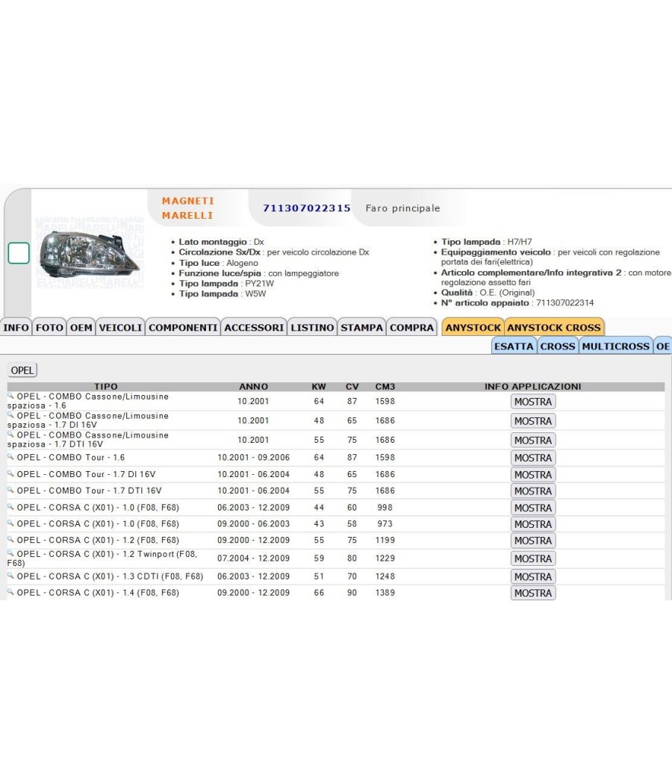
Task: Select the STAMPA tab
Action: [x=362, y=328]
